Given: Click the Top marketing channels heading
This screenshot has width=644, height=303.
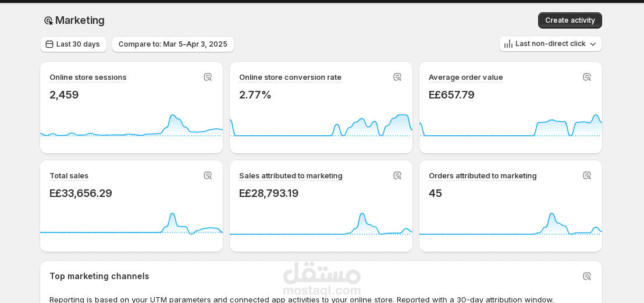Looking at the screenshot, I should 99,276.
